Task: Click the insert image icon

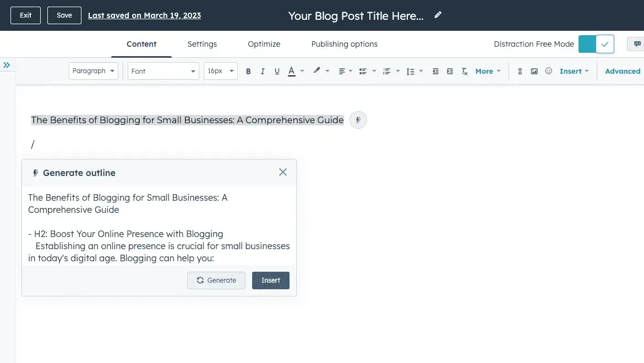Action: pyautogui.click(x=534, y=71)
